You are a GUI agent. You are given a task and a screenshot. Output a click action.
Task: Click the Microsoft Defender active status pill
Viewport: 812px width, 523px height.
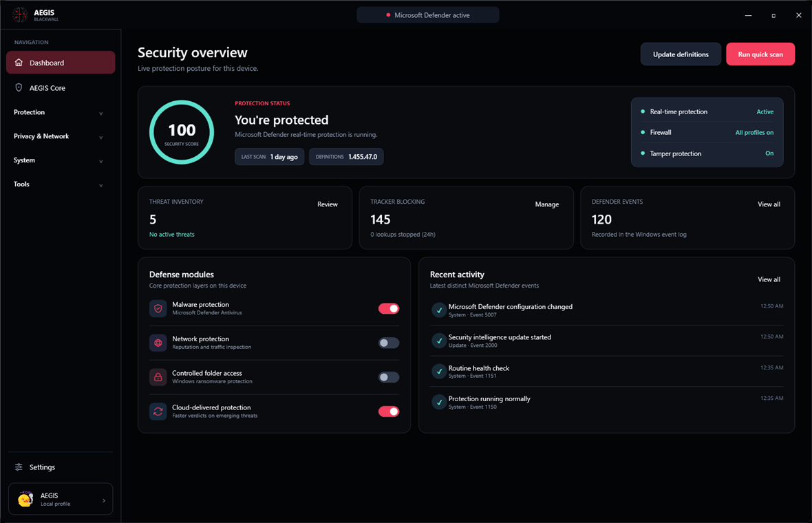pos(428,15)
